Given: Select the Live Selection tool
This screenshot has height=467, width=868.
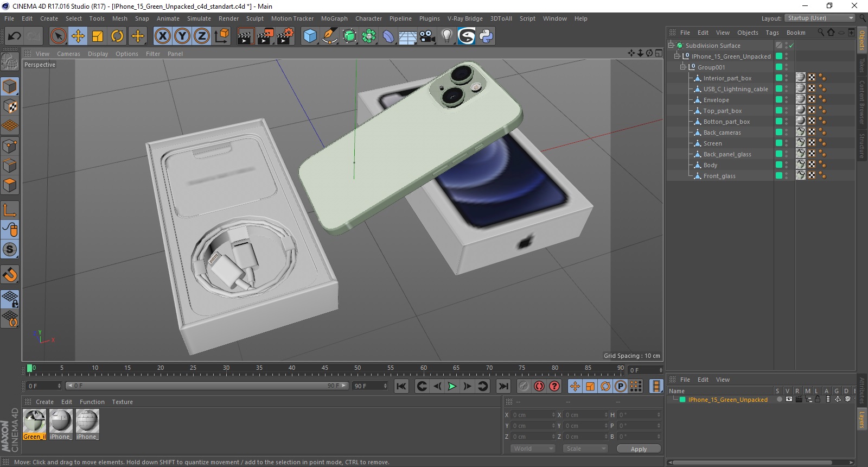Looking at the screenshot, I should coord(58,36).
